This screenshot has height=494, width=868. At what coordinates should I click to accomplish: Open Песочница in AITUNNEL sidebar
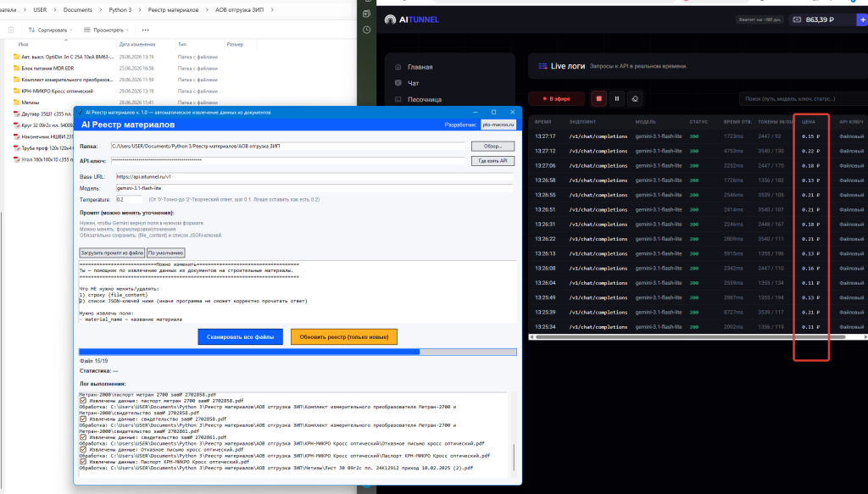click(425, 100)
